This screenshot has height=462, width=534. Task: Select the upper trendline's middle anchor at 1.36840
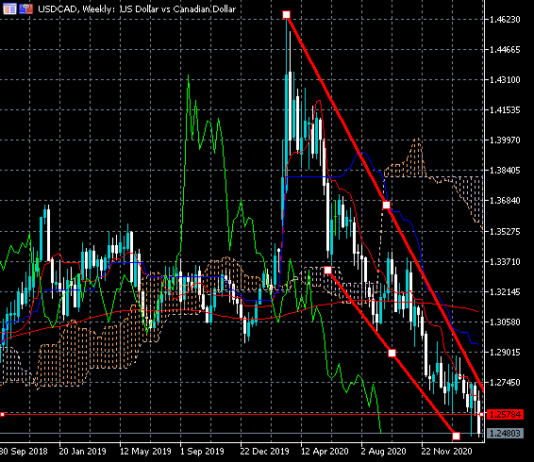coord(386,205)
